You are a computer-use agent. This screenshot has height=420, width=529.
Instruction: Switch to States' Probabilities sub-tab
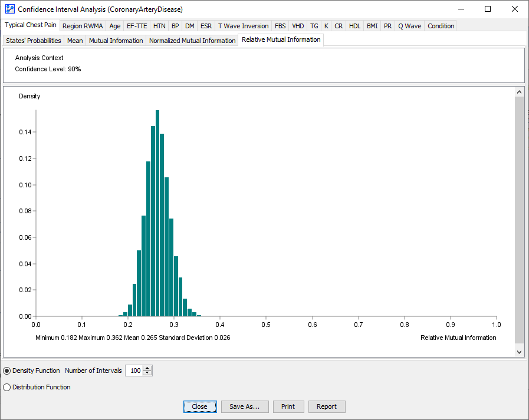coord(34,41)
